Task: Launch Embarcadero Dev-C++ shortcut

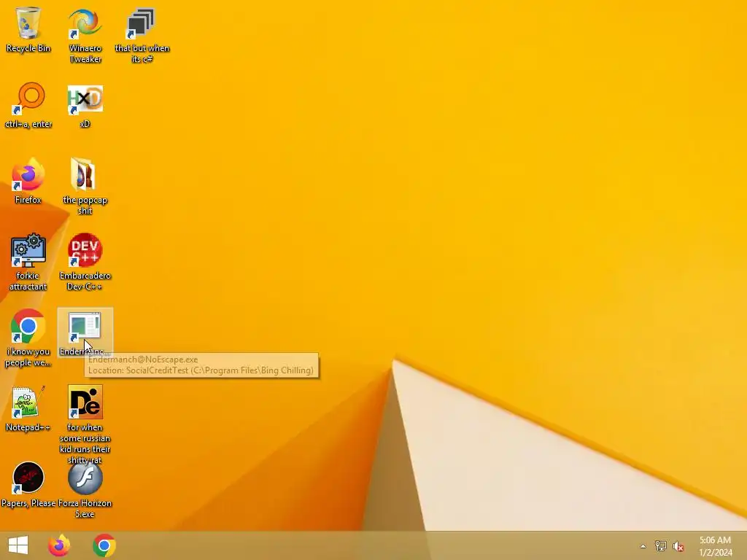Action: (85, 262)
